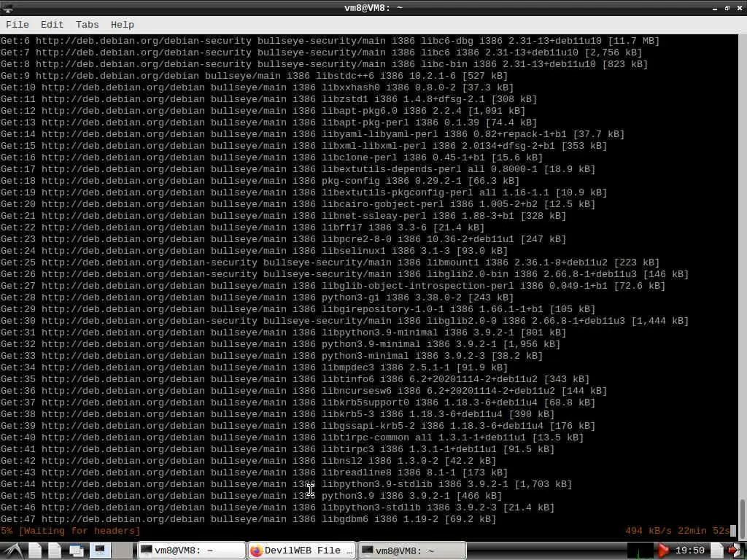Click the Get:12 libapt-pkg6.0 line
Viewport: 747px width, 560px height.
[x=263, y=111]
